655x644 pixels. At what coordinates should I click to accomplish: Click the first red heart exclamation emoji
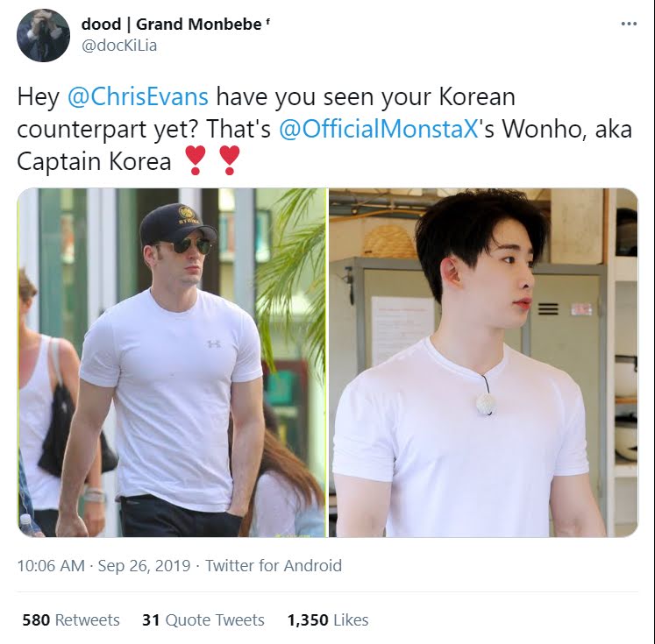tap(195, 159)
